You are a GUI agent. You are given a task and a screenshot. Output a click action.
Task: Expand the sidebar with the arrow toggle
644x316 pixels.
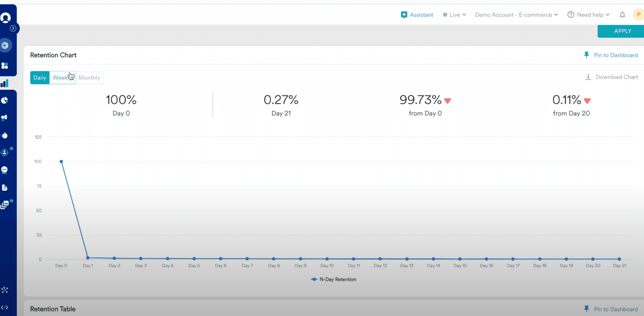click(x=13, y=28)
